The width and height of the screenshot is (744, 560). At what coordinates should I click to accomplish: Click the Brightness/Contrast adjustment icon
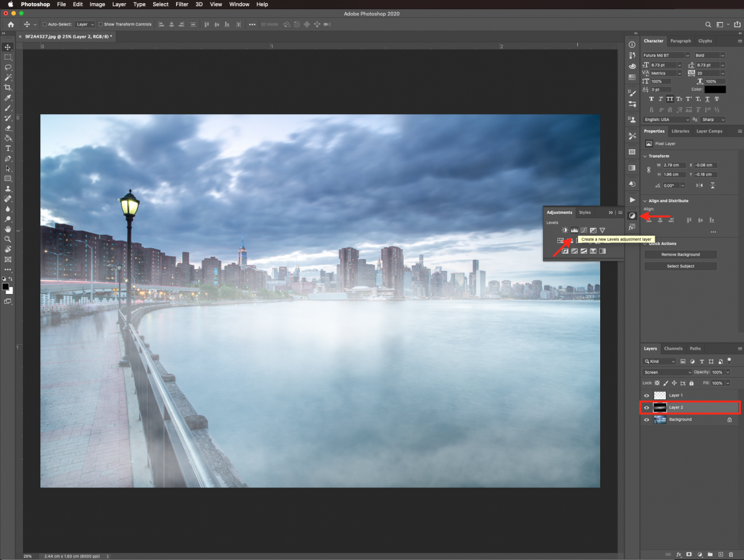(x=565, y=230)
